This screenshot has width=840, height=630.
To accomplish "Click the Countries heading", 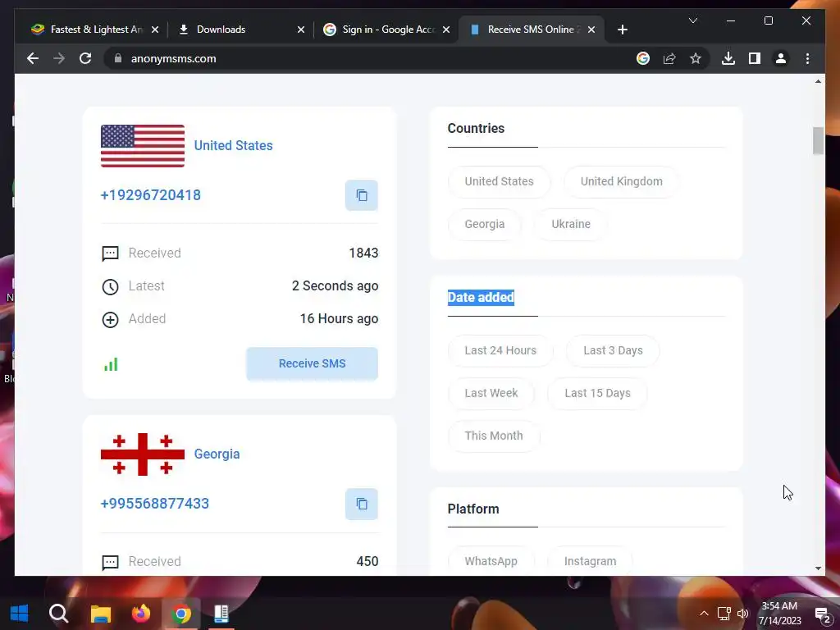I will pos(476,129).
